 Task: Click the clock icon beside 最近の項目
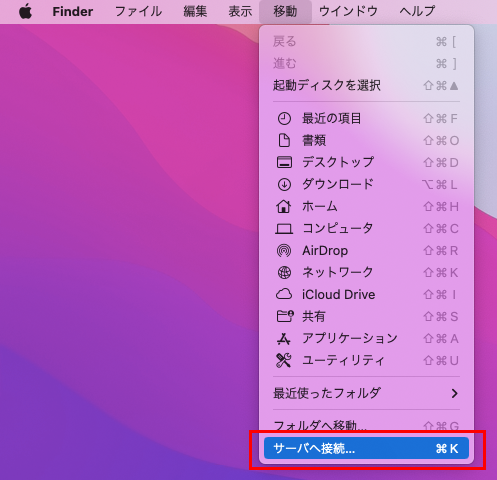pyautogui.click(x=284, y=119)
